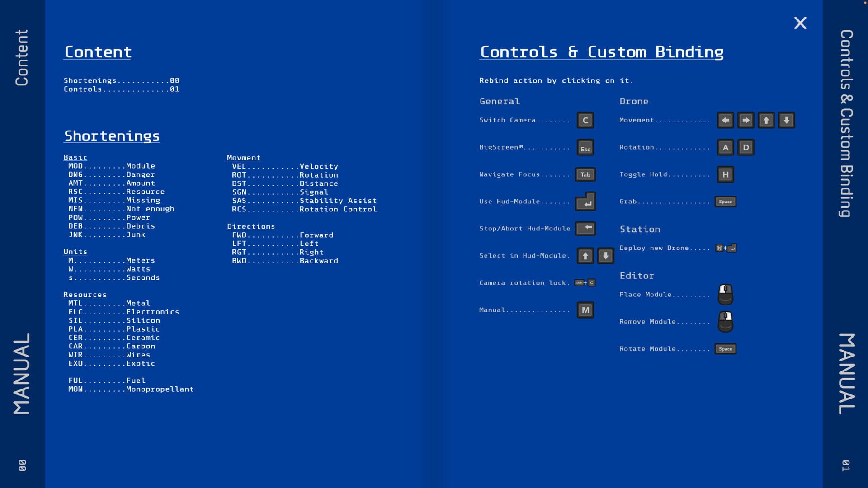This screenshot has height=488, width=868.
Task: Close the manual with X button
Action: pyautogui.click(x=800, y=23)
